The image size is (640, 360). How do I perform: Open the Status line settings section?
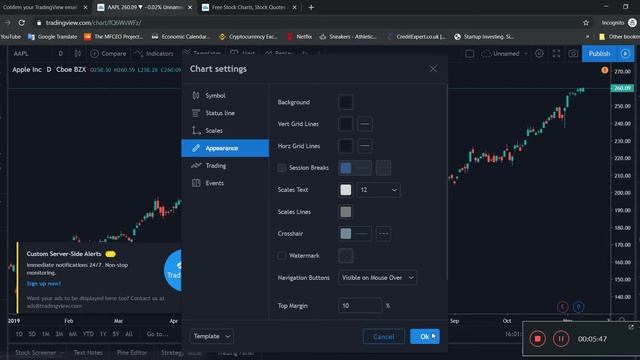tap(225, 113)
